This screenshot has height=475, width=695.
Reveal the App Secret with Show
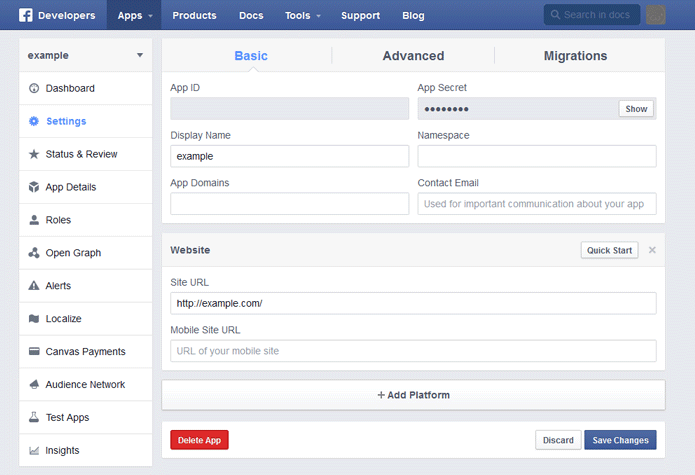point(636,109)
